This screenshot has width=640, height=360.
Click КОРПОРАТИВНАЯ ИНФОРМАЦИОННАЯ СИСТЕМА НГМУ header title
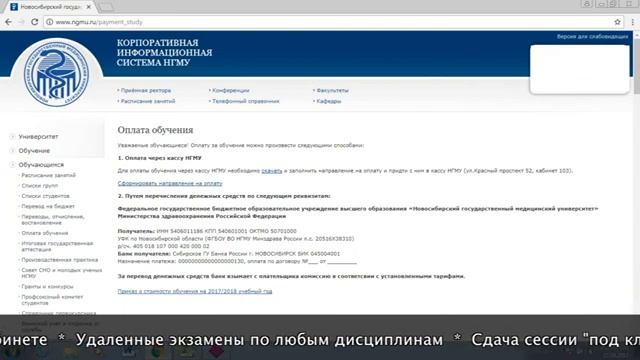(x=164, y=53)
